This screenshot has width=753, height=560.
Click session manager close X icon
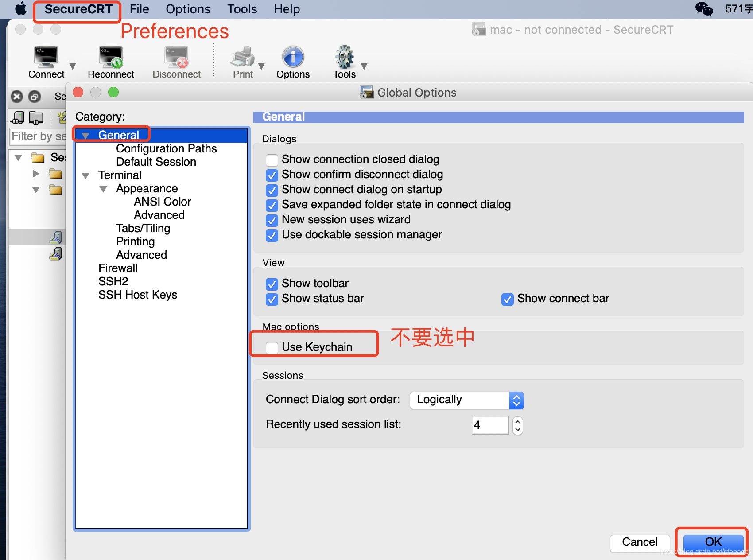click(x=17, y=96)
